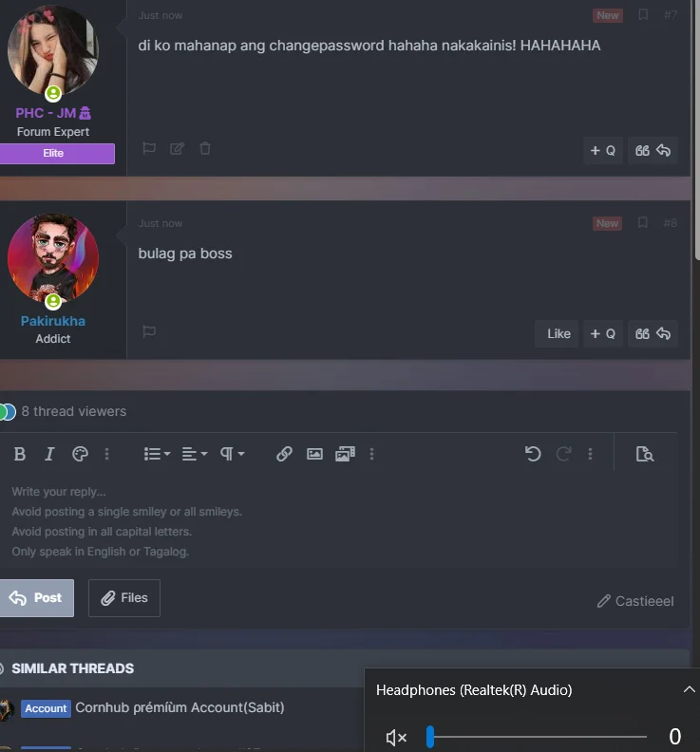The height and width of the screenshot is (752, 700).
Task: Filter by the Account prefix label
Action: (x=46, y=708)
